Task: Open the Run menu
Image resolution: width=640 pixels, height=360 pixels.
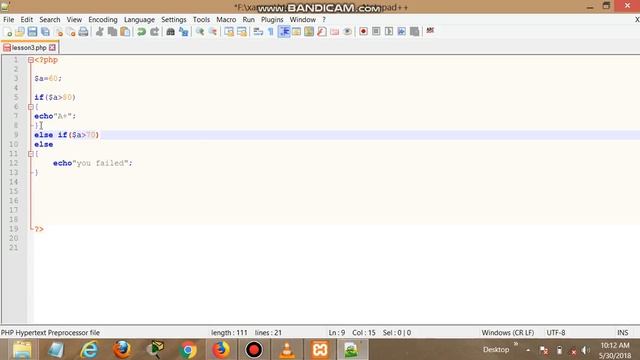Action: tap(249, 20)
